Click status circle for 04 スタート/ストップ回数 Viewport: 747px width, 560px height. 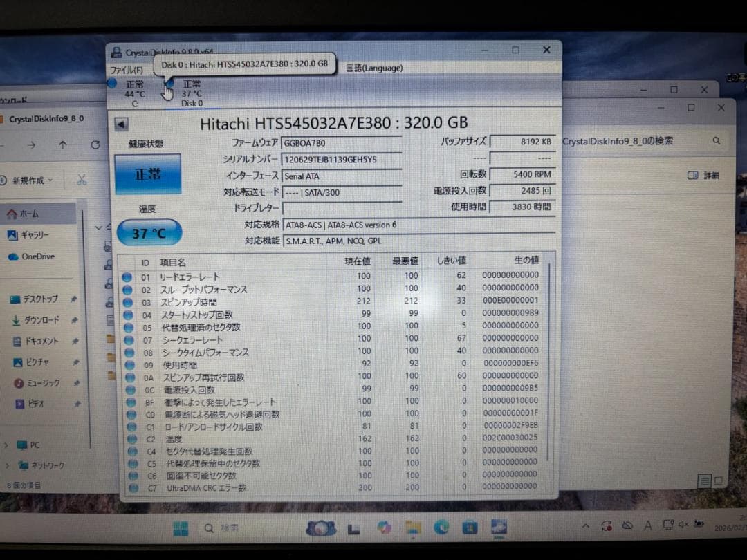(x=128, y=315)
